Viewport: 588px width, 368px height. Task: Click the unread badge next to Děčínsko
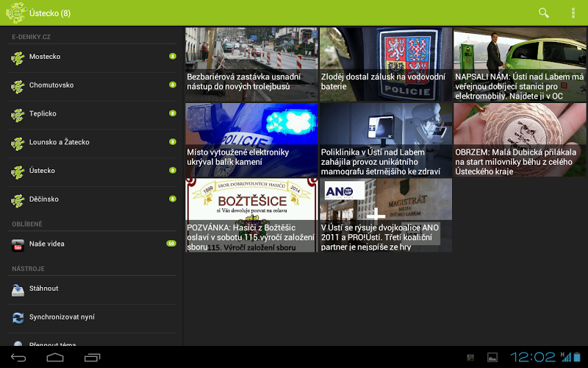point(173,199)
